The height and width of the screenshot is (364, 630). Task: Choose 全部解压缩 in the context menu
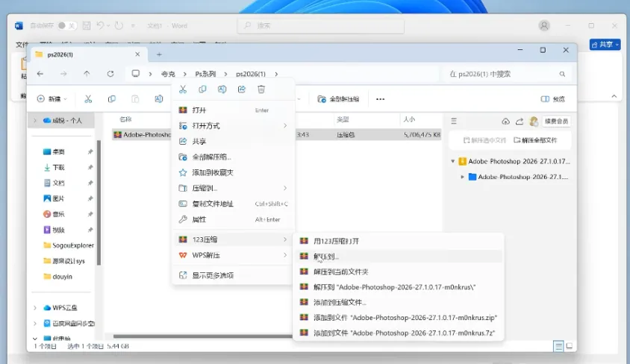click(234, 157)
